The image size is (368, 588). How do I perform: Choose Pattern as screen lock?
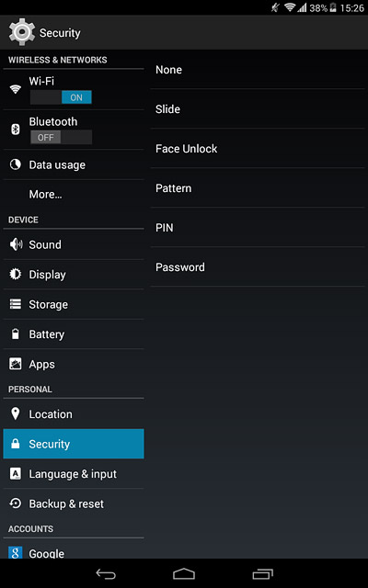click(258, 187)
